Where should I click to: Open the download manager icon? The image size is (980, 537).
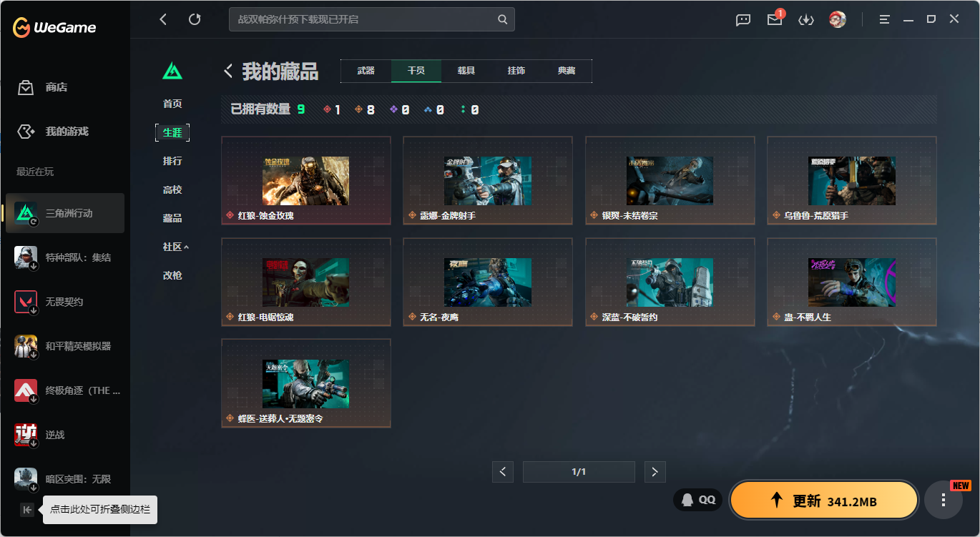click(x=806, y=20)
